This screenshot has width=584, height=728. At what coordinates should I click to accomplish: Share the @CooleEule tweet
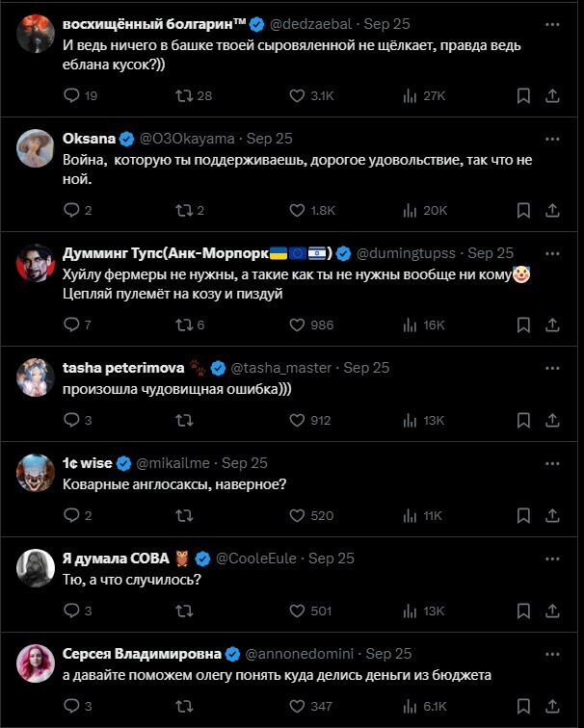tap(553, 610)
